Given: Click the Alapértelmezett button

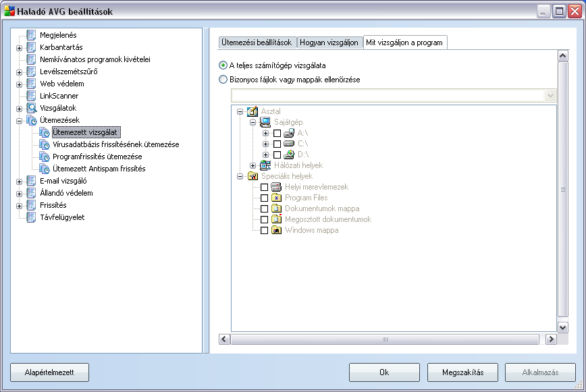Looking at the screenshot, I should [x=49, y=372].
